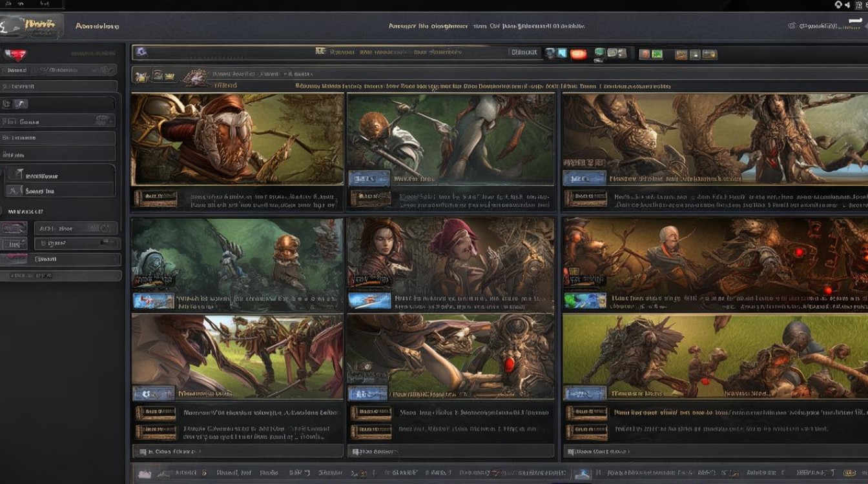Image resolution: width=868 pixels, height=484 pixels.
Task: Open the armored creature with red gem thumbnail
Action: click(451, 357)
